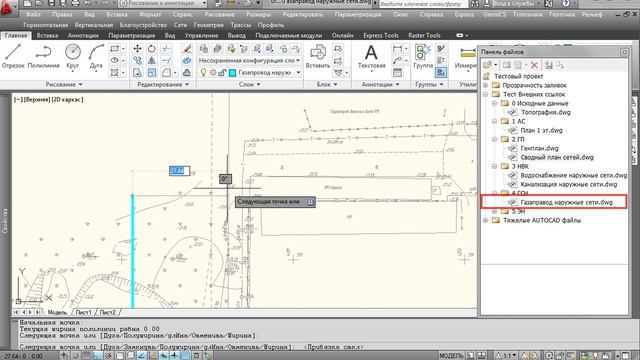This screenshot has height=360, width=640.
Task: Expand Тяжелые AUTOCAD файлы tree node
Action: click(x=486, y=220)
